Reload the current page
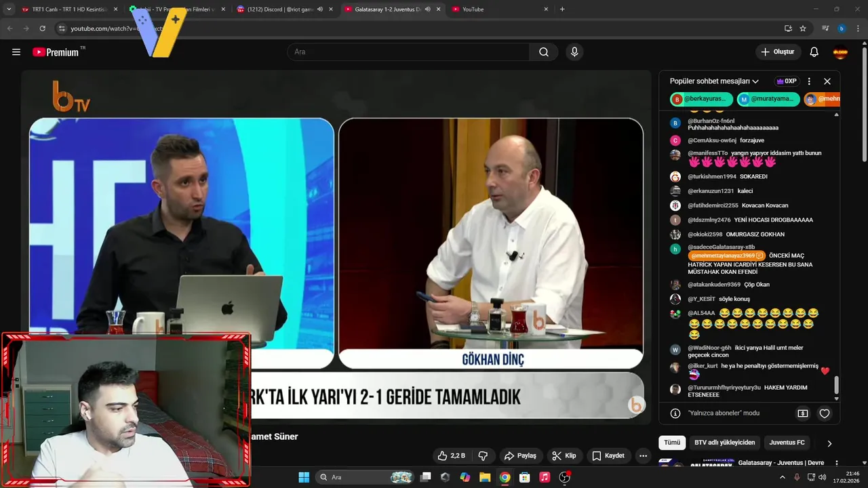The image size is (868, 488). click(42, 28)
